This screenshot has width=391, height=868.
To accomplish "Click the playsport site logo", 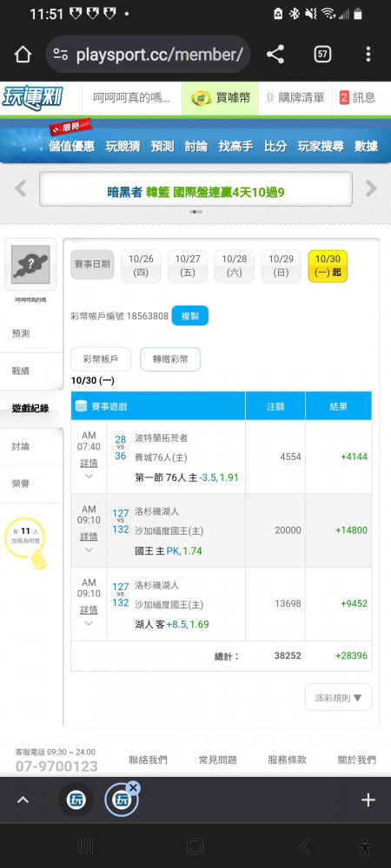I will [32, 98].
